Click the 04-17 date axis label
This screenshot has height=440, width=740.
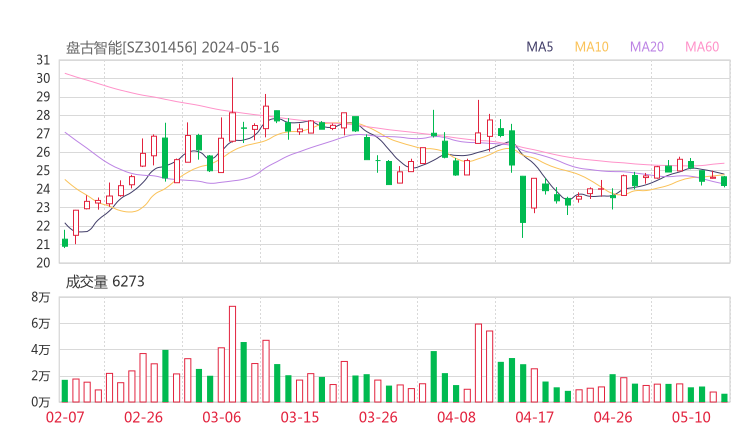point(535,417)
